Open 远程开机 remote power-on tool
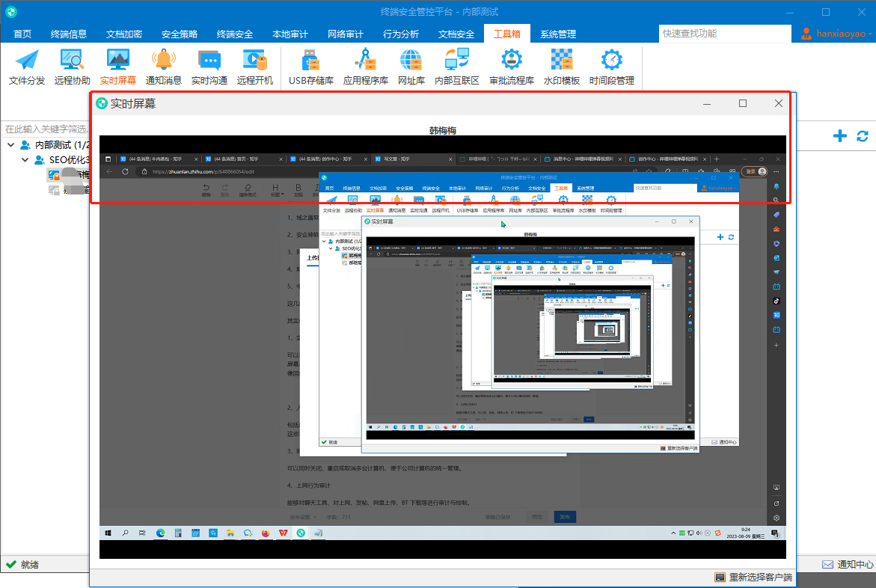The image size is (876, 588). click(255, 67)
